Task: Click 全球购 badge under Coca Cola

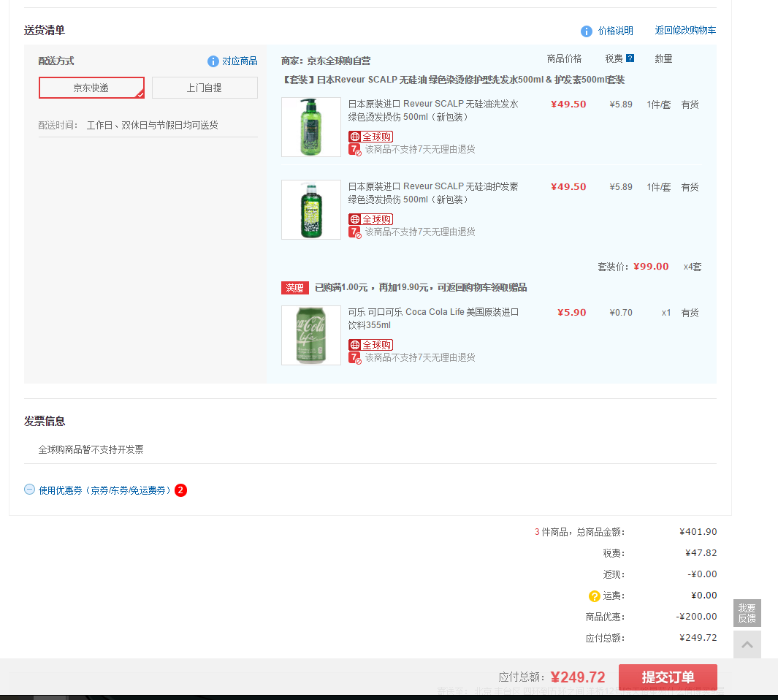Action: 370,345
